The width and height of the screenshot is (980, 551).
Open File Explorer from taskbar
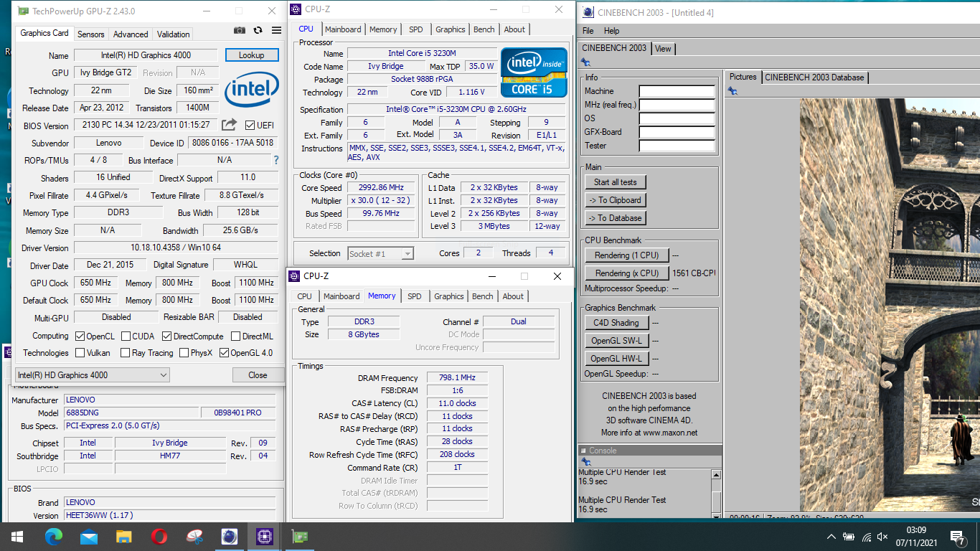point(124,536)
